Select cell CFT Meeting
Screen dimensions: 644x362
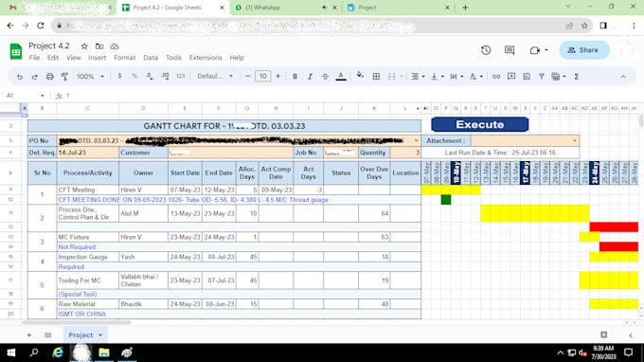click(x=88, y=190)
